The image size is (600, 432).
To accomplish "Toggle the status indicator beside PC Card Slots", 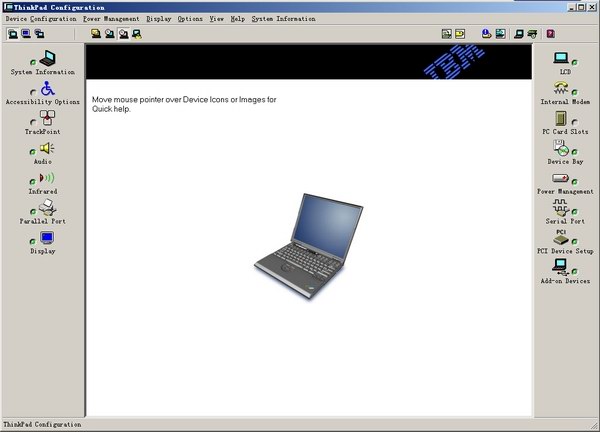I will [574, 121].
